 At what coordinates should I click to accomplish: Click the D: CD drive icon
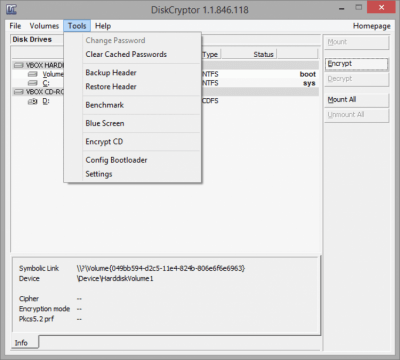click(x=33, y=101)
